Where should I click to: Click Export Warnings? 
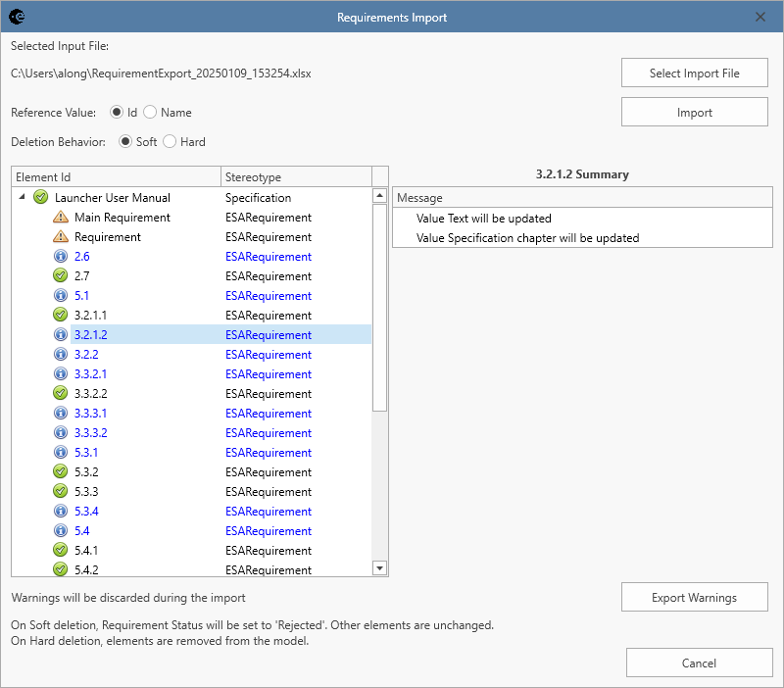[694, 596]
